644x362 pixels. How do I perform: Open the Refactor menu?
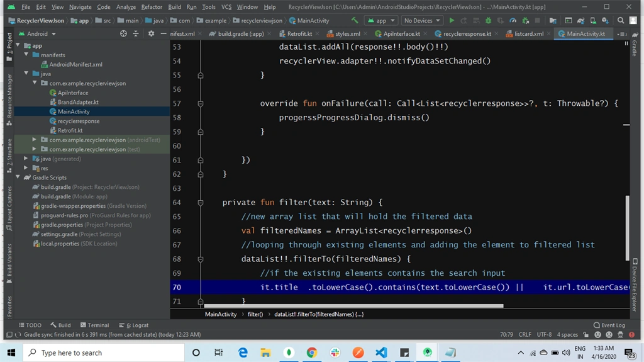pos(152,7)
